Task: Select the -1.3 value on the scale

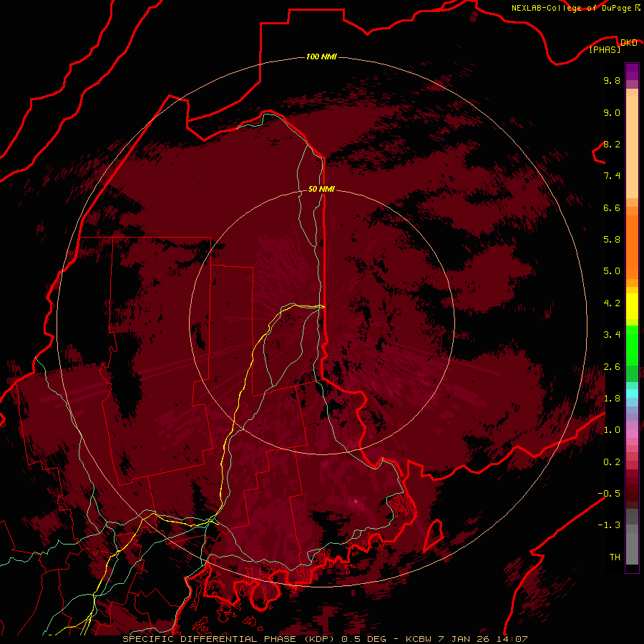Action: (609, 525)
